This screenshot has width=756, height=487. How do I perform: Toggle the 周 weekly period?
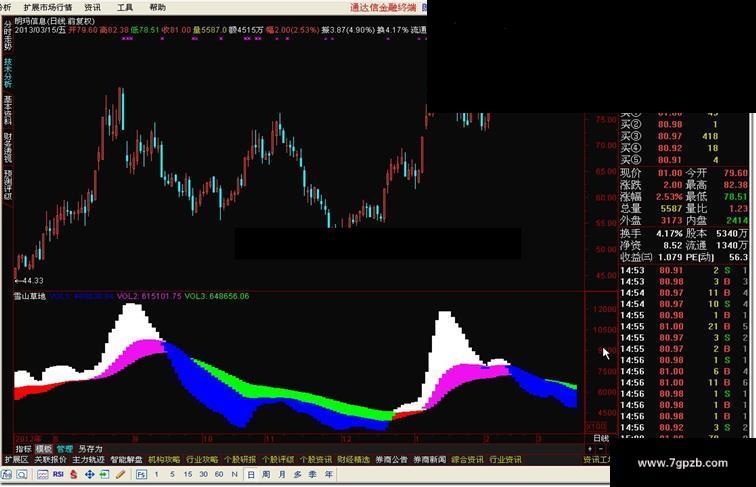coord(266,474)
